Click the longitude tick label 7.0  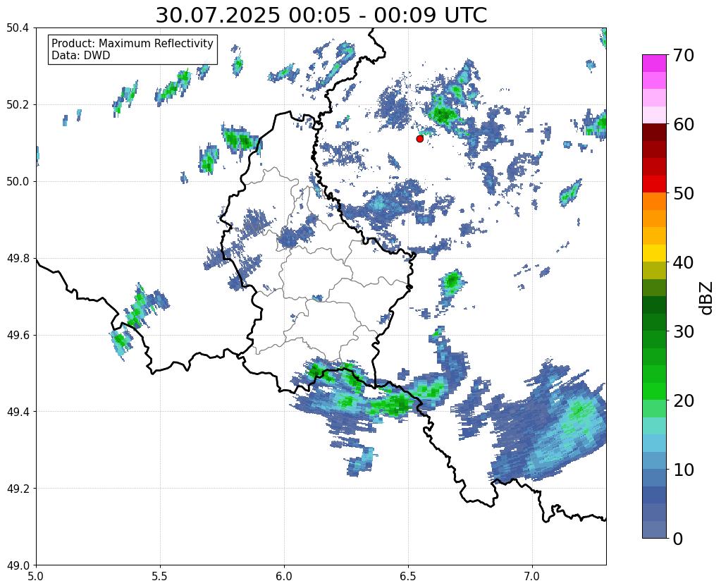click(x=532, y=576)
